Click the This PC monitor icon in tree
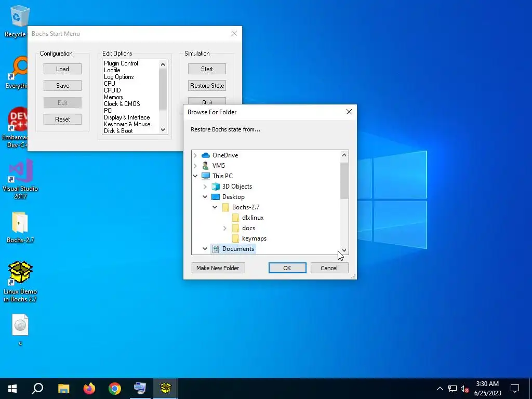 [206, 176]
